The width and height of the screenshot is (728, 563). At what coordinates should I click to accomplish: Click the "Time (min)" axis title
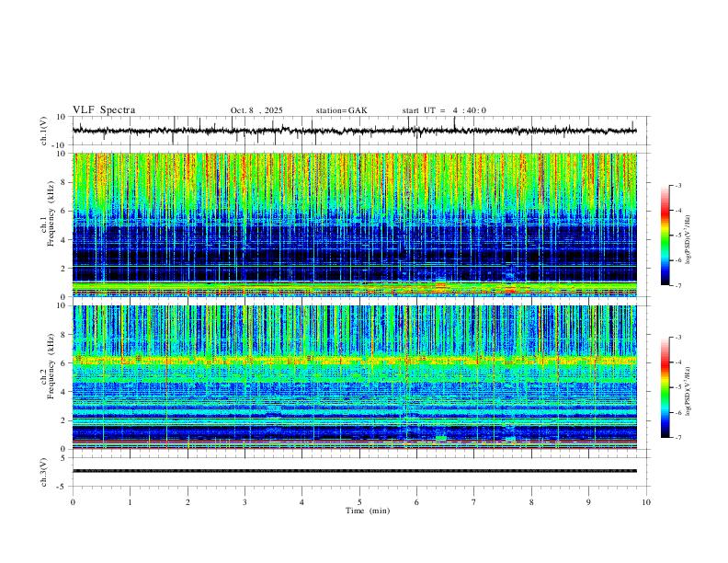[368, 511]
